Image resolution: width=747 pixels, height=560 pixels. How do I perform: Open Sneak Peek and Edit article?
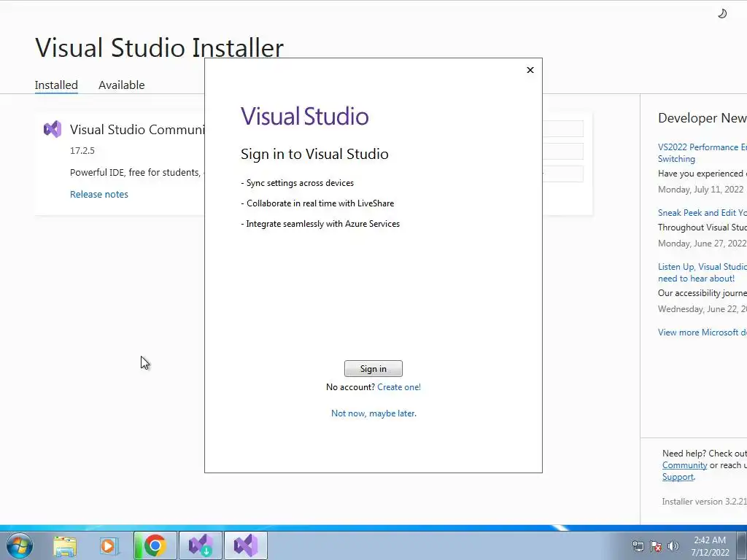(x=703, y=213)
